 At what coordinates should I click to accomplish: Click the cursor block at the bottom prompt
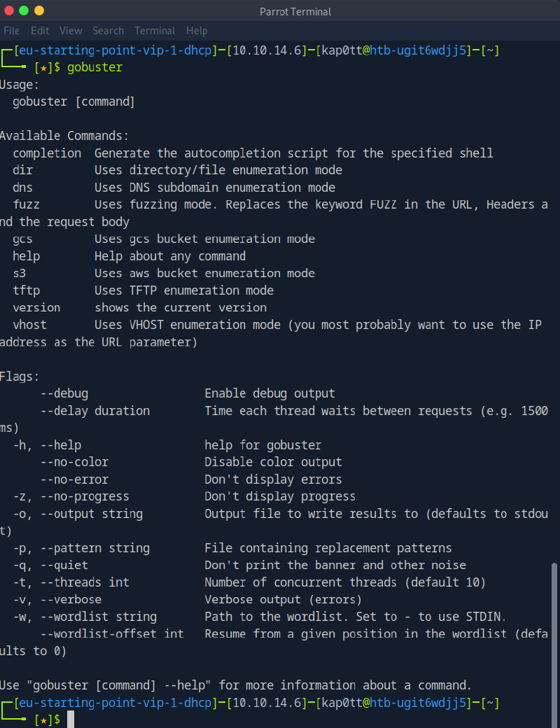pos(71,720)
